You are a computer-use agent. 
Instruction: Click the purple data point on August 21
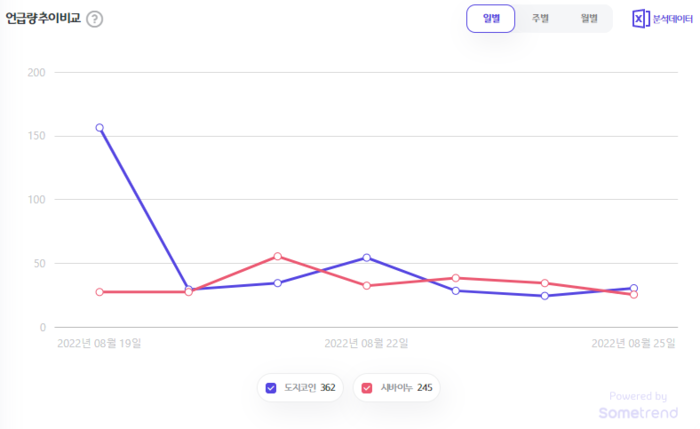278,283
